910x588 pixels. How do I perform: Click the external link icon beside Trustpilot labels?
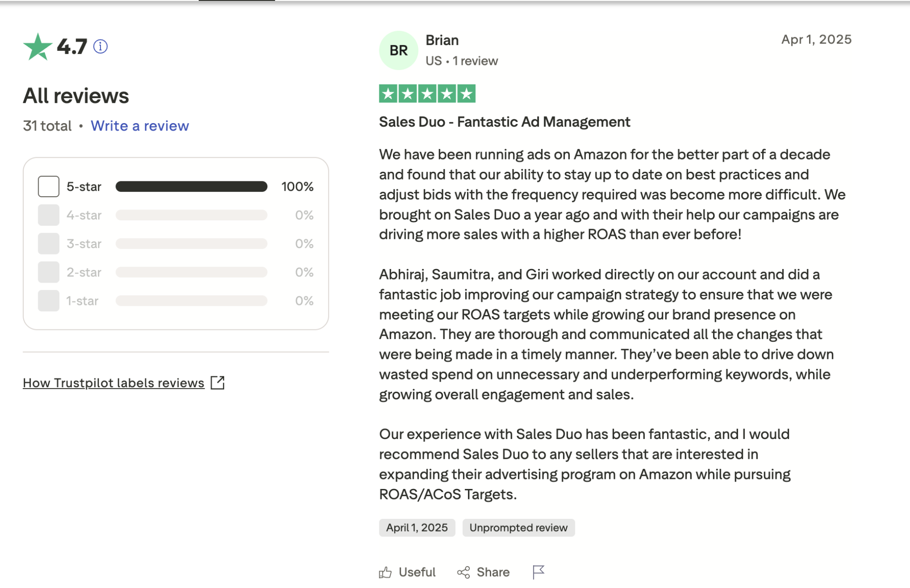point(218,383)
